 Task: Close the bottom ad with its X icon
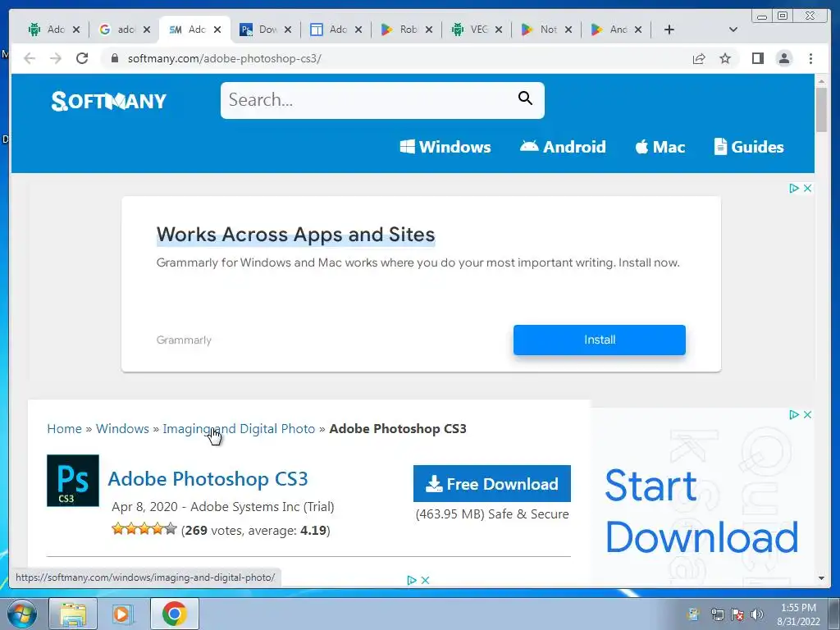[x=426, y=580]
